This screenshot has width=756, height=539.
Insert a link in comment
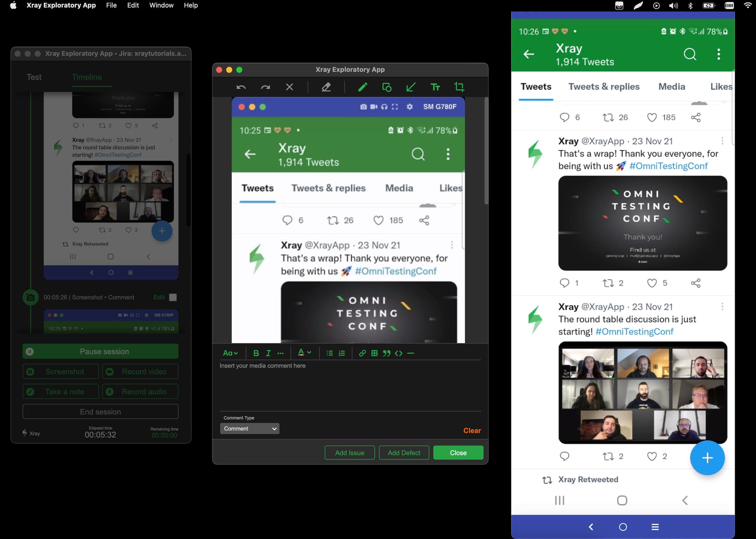(x=362, y=353)
